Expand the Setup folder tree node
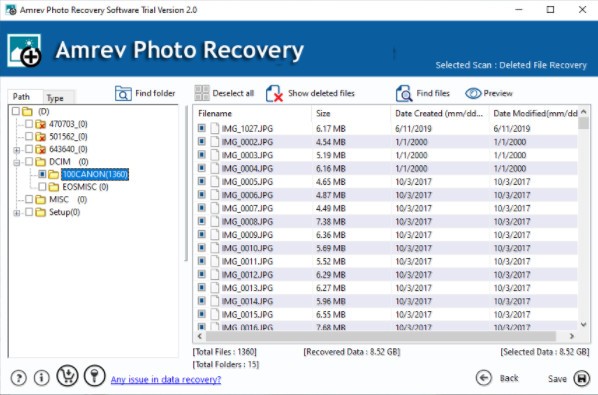 click(17, 213)
